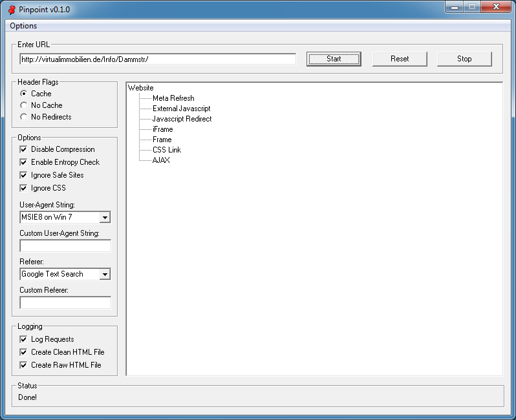516x420 pixels.
Task: Click the Stop button
Action: [464, 59]
